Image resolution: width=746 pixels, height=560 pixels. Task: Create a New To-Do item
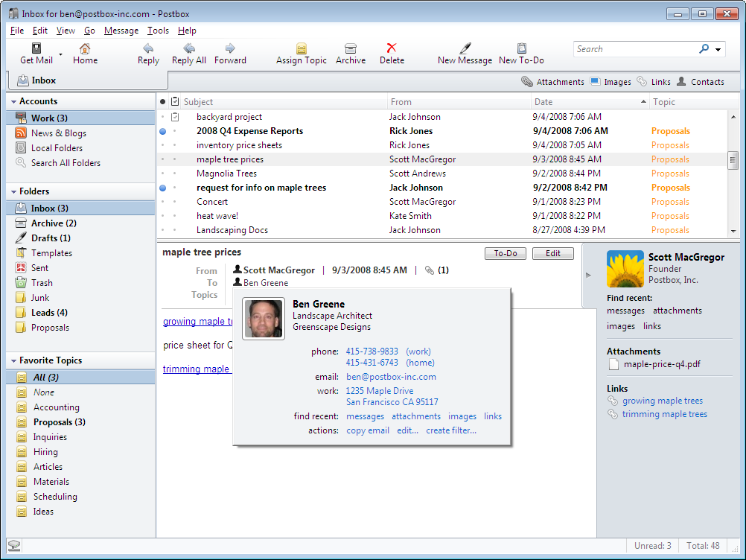pos(521,48)
